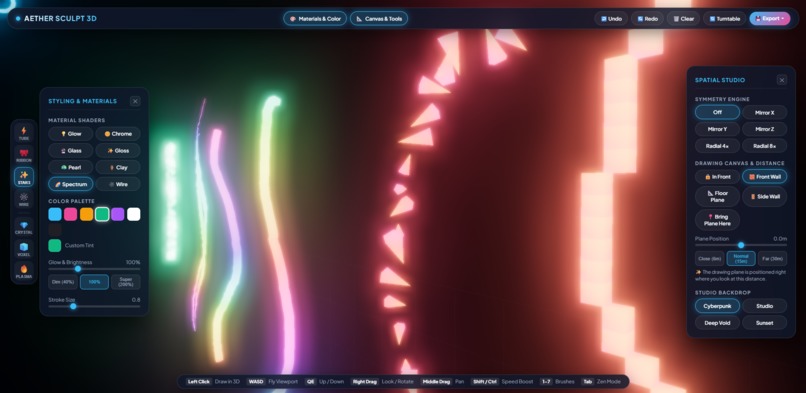The width and height of the screenshot is (806, 393).
Task: Open the Materials & Color tab
Action: [x=315, y=18]
